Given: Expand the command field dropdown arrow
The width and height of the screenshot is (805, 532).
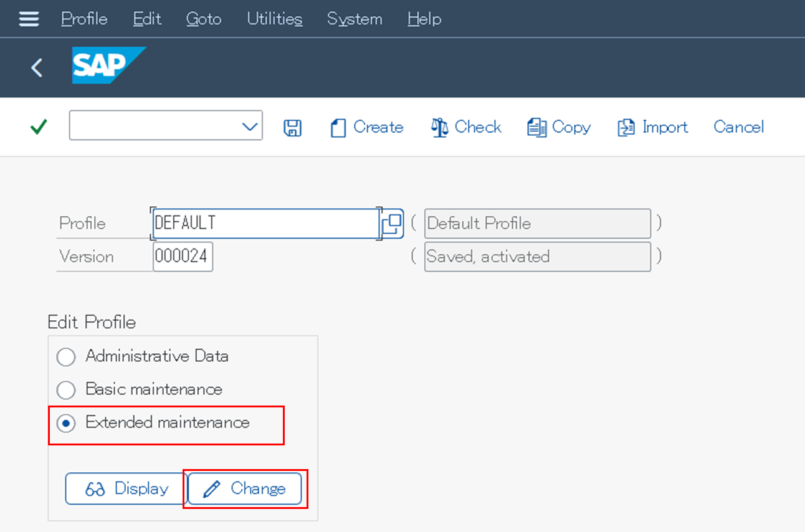Looking at the screenshot, I should 249,127.
